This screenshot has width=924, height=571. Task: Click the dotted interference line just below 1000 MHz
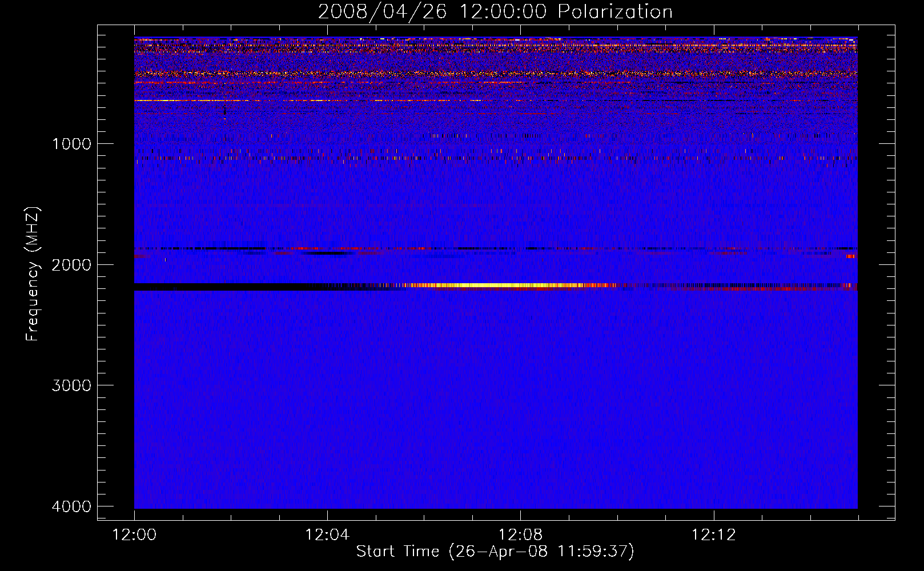pos(457,136)
